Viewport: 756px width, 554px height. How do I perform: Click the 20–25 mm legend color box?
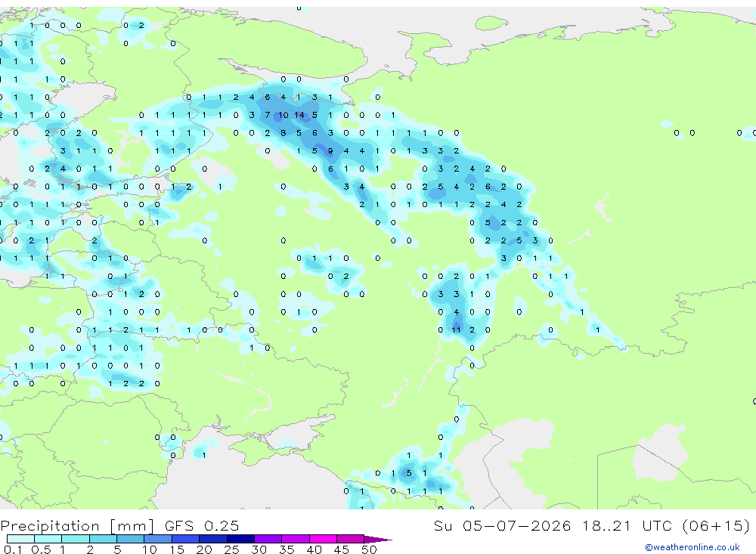pyautogui.click(x=212, y=539)
